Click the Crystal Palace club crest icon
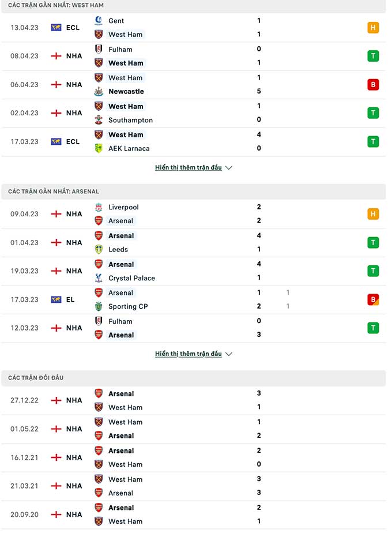The image size is (392, 533). [99, 277]
